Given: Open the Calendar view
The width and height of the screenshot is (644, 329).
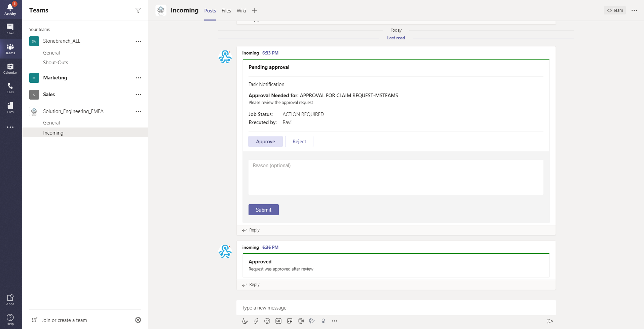Looking at the screenshot, I should coord(10,69).
